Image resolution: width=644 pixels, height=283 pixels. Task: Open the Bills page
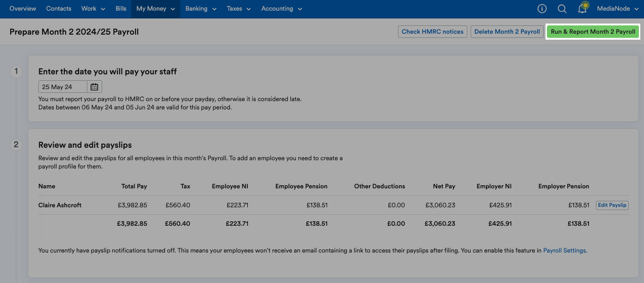(121, 9)
